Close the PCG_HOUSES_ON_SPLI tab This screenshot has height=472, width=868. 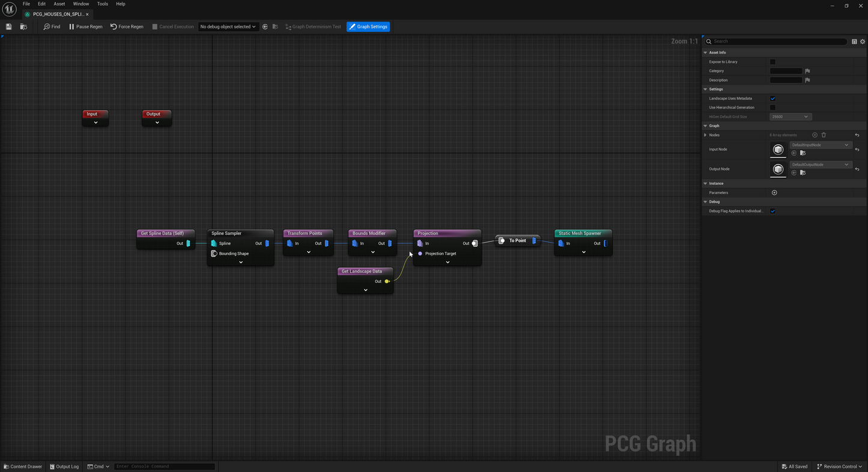87,14
